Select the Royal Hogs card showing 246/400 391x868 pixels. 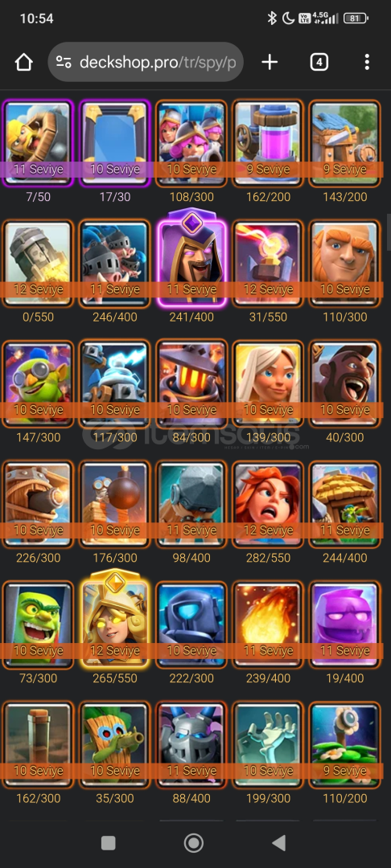tap(114, 264)
